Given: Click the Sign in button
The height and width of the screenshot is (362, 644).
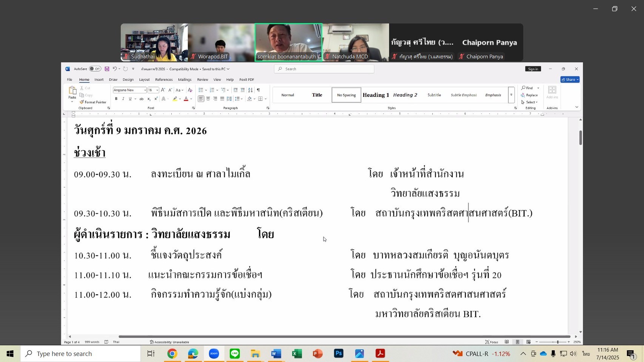Looking at the screenshot, I should [533, 69].
